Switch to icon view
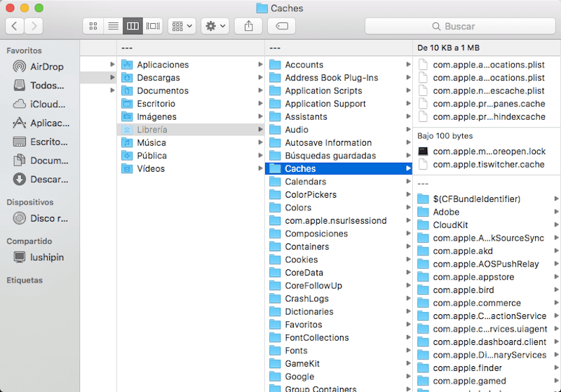561x392 pixels. coord(93,26)
